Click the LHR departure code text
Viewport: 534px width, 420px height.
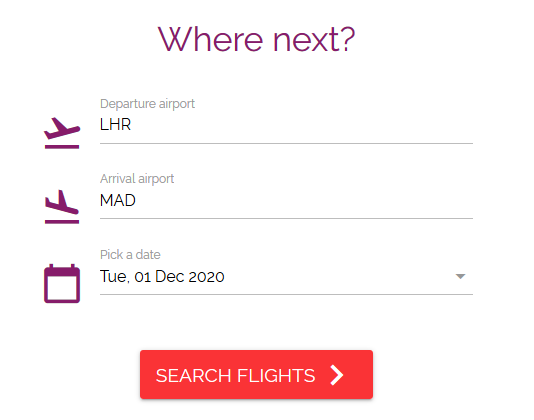(x=115, y=125)
